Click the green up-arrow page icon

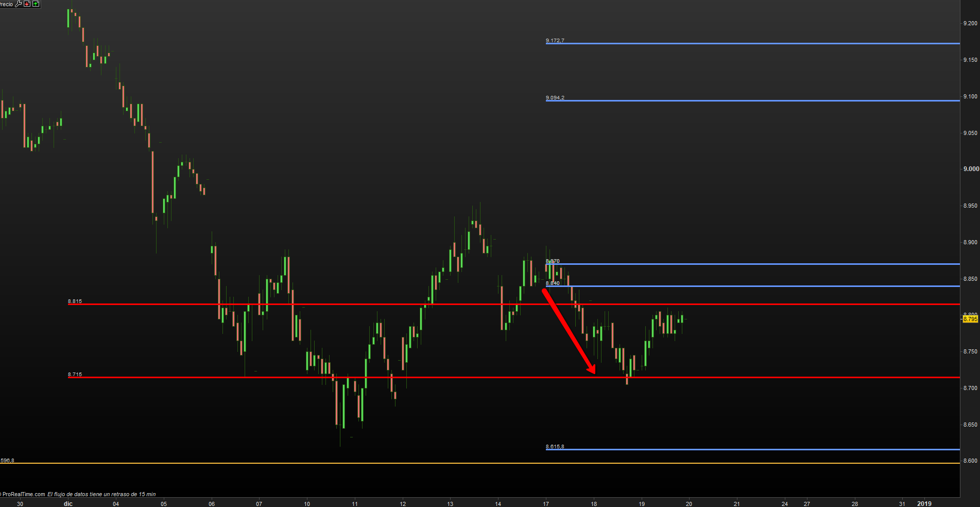(x=36, y=4)
